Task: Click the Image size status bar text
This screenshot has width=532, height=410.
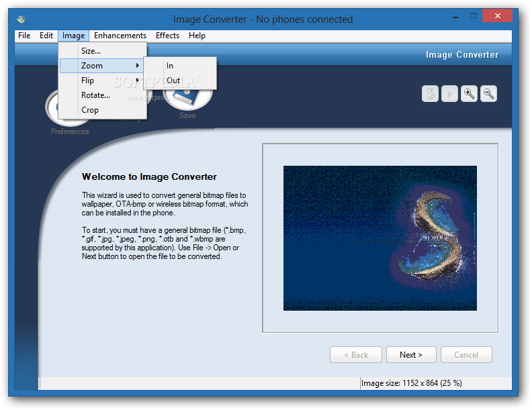Action: tap(411, 383)
